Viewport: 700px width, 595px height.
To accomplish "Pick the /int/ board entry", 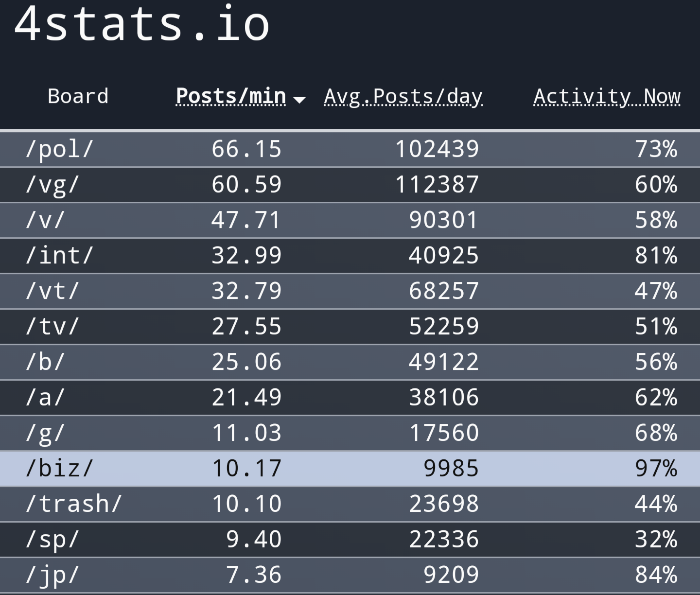I will click(x=350, y=256).
